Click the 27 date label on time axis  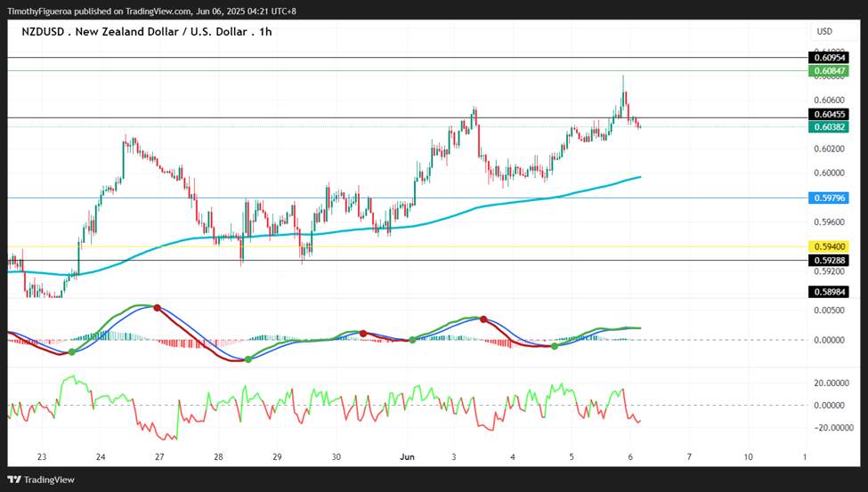click(159, 457)
